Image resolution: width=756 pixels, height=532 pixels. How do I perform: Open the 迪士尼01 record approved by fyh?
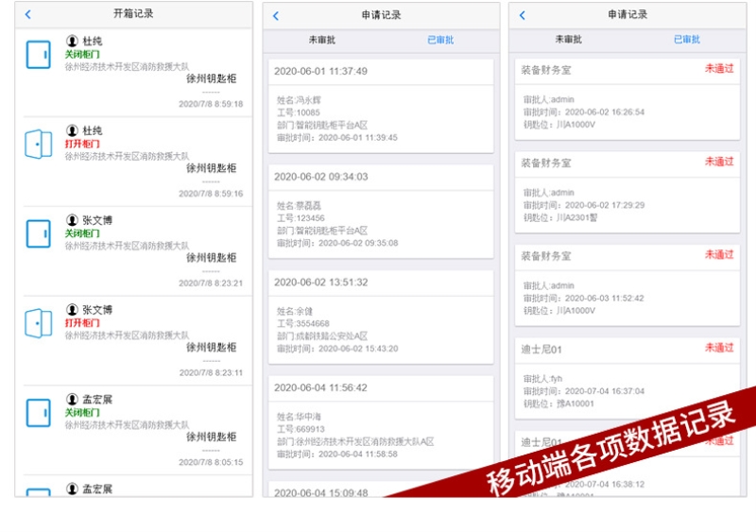pos(627,377)
